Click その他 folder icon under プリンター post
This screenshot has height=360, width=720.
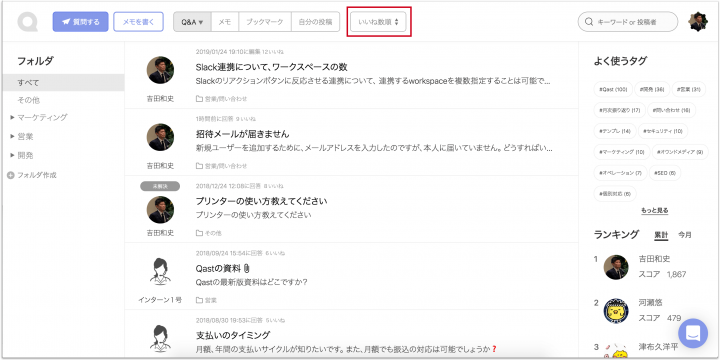coord(199,233)
